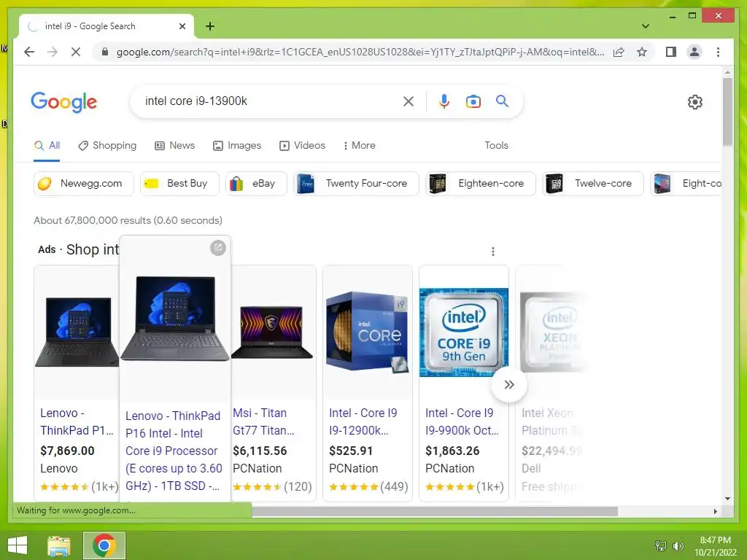Image resolution: width=747 pixels, height=560 pixels.
Task: Filter by Eighteen-core chip
Action: tap(481, 183)
